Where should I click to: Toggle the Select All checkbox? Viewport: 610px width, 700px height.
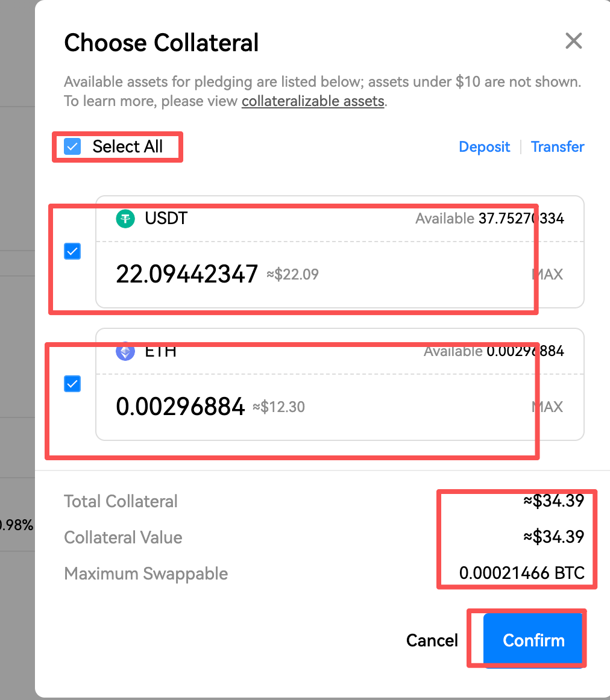[72, 146]
